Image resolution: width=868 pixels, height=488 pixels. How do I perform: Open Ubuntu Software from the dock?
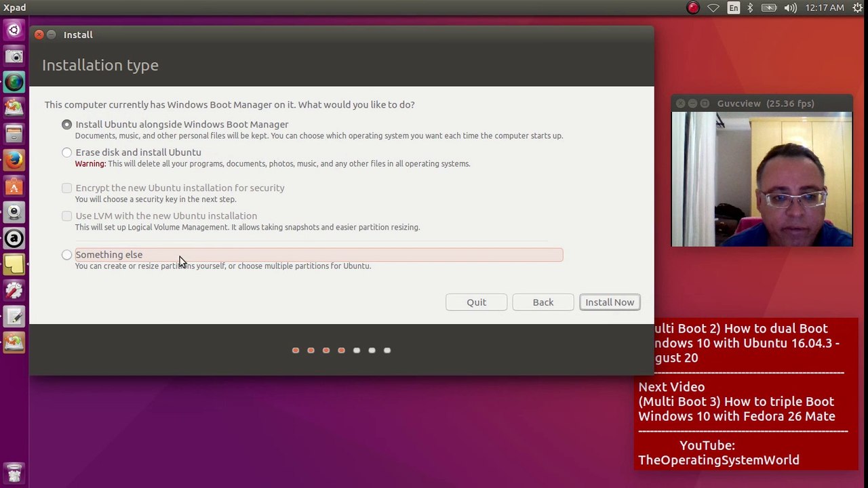[14, 186]
